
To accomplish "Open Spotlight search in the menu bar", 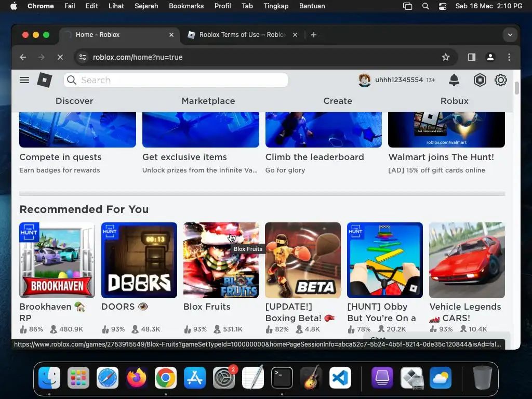I will click(425, 6).
